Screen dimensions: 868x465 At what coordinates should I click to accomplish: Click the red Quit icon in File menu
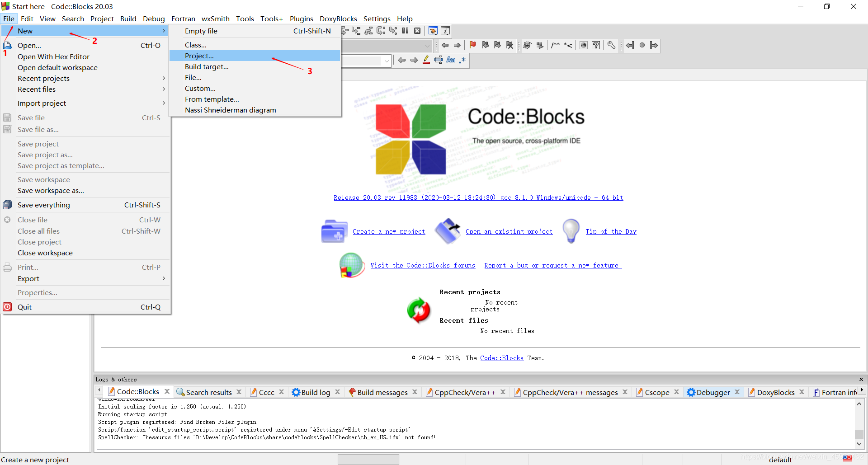[x=7, y=307]
